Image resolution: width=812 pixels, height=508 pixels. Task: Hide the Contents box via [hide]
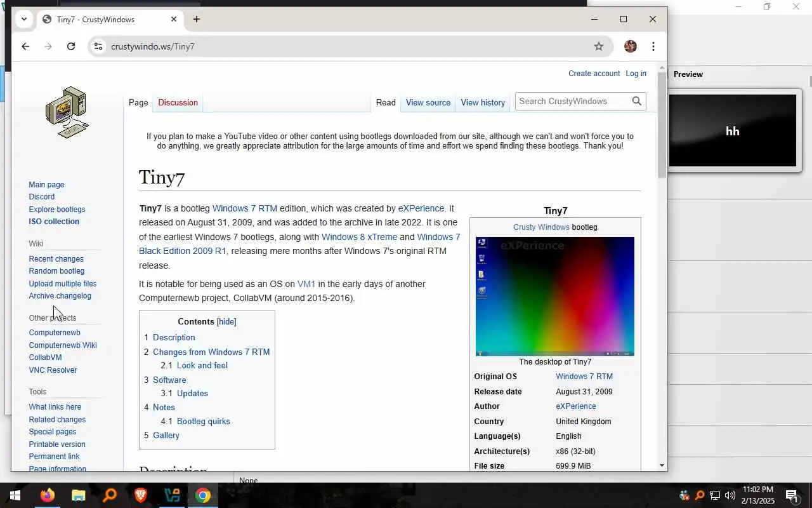226,322
